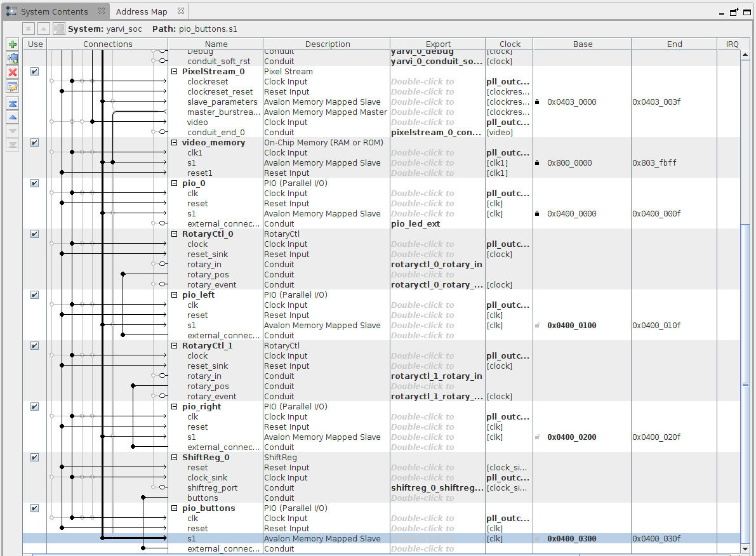Click the red X Remove icon
Viewport: 756px width, 556px height.
[x=13, y=72]
